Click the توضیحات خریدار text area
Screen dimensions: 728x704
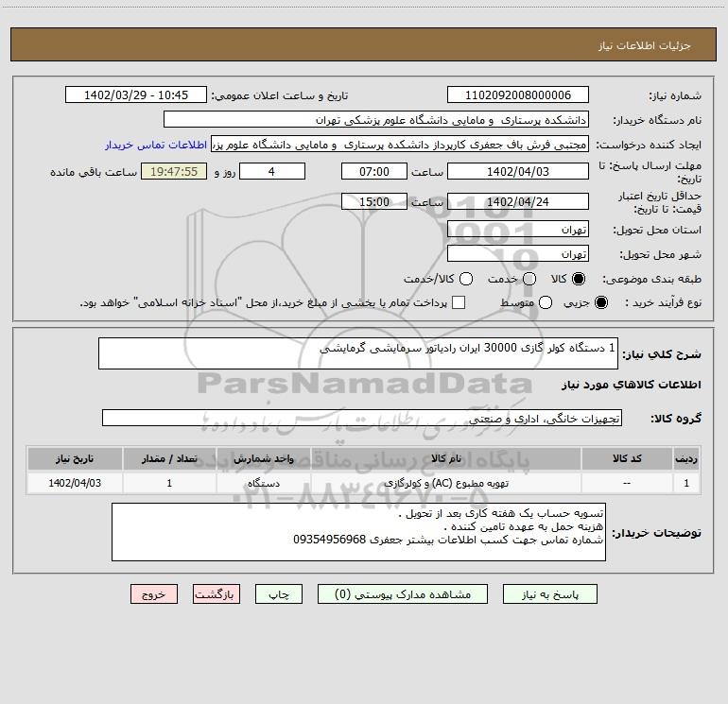coord(359,532)
